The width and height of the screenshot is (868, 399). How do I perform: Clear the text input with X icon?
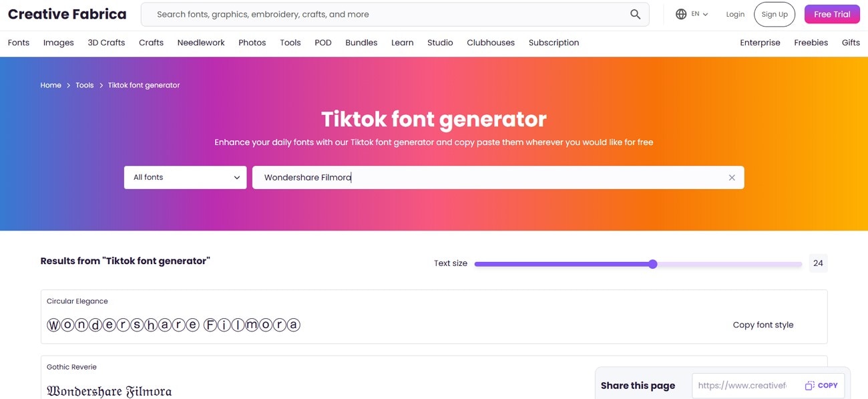[732, 178]
